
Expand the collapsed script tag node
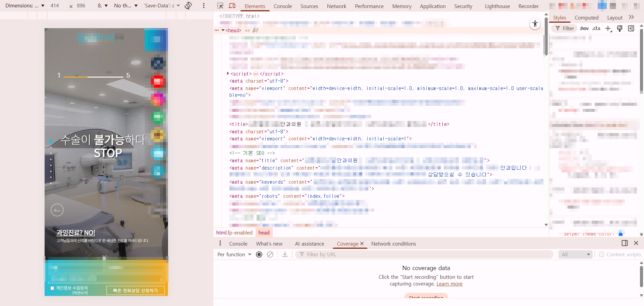point(228,74)
